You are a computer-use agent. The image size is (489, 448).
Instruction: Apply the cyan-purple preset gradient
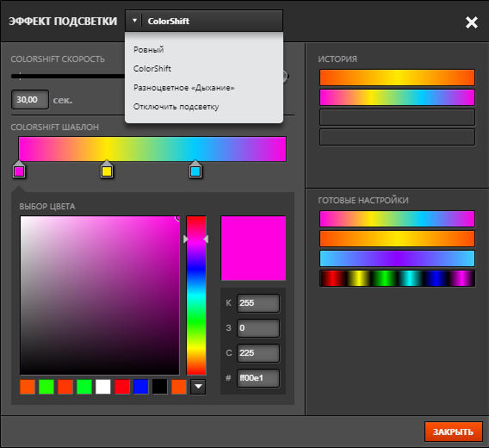pos(398,258)
